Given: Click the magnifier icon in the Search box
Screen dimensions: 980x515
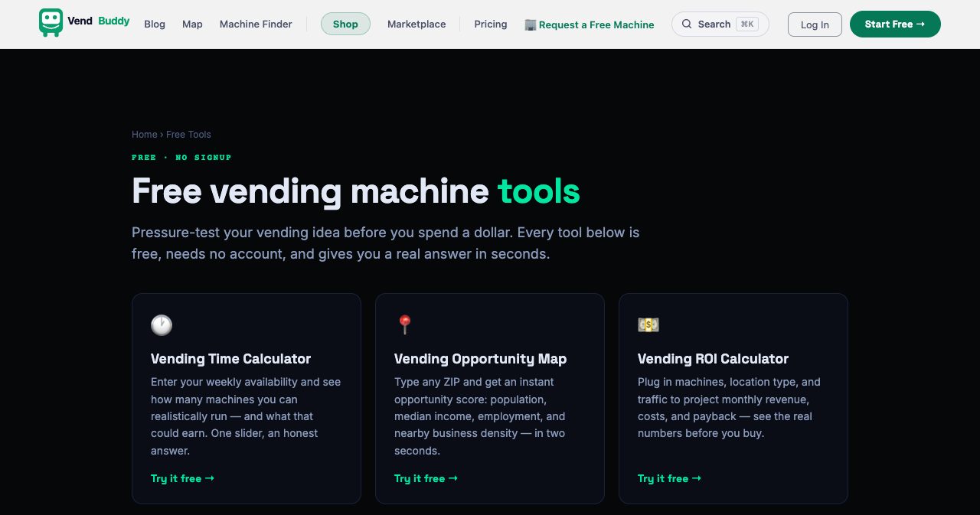Looking at the screenshot, I should coord(687,24).
